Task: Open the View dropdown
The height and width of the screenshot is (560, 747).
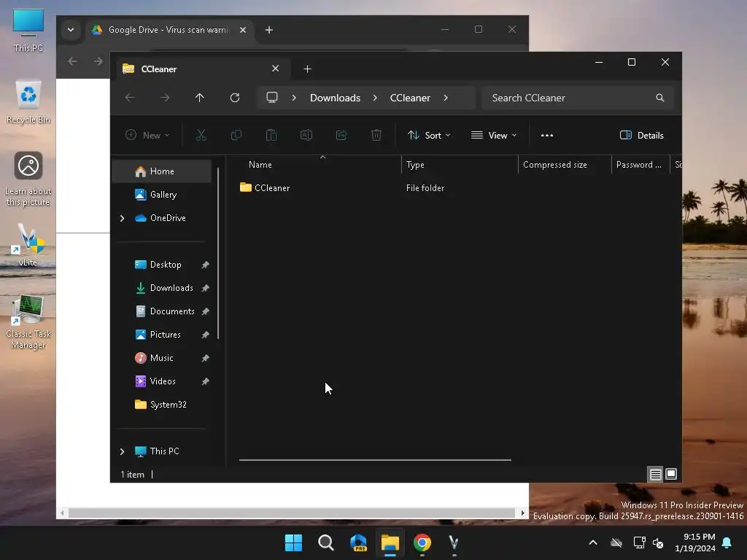Action: tap(494, 135)
